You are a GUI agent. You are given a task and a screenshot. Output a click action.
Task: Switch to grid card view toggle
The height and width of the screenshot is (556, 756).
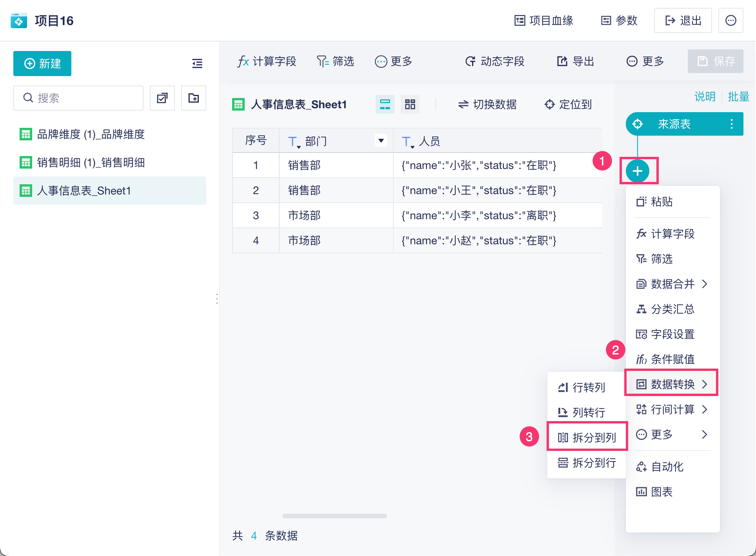point(410,104)
